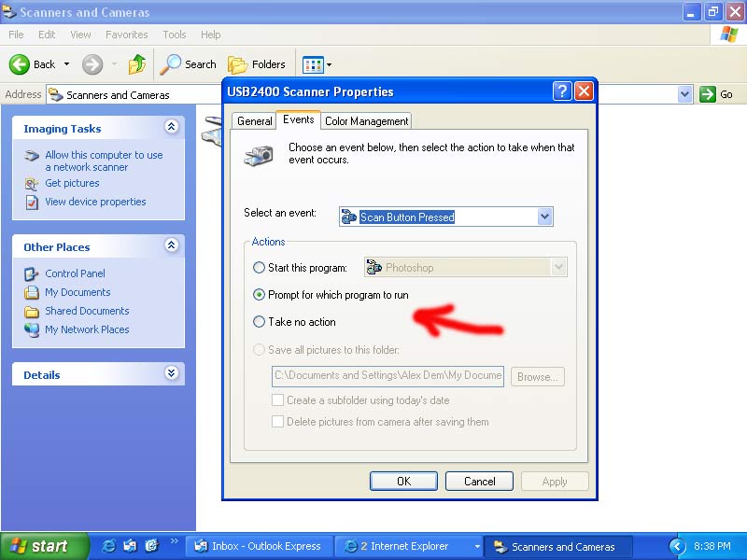The width and height of the screenshot is (747, 560).
Task: Click the disabled Save all pictures radio button
Action: tap(259, 350)
